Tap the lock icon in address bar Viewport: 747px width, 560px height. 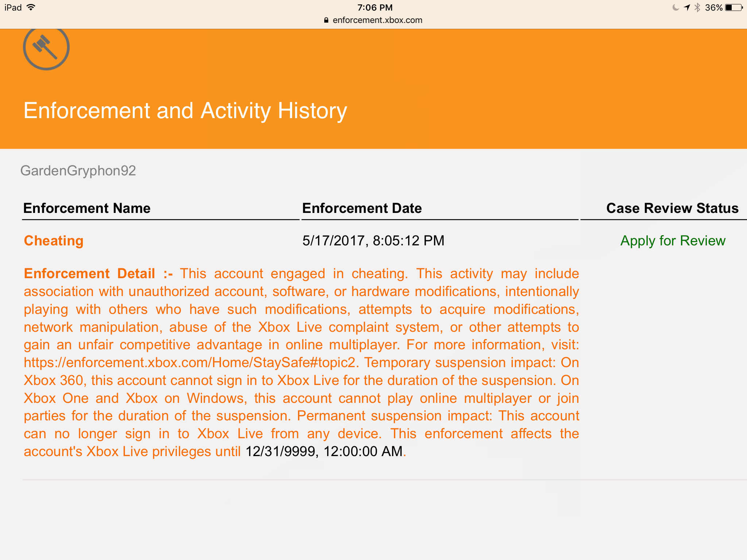pyautogui.click(x=326, y=20)
